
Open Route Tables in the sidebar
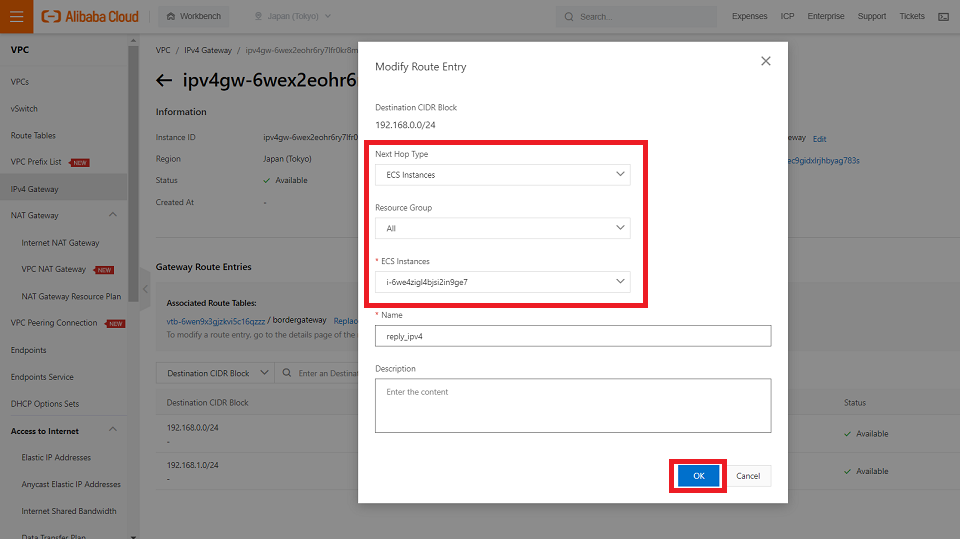coord(33,135)
